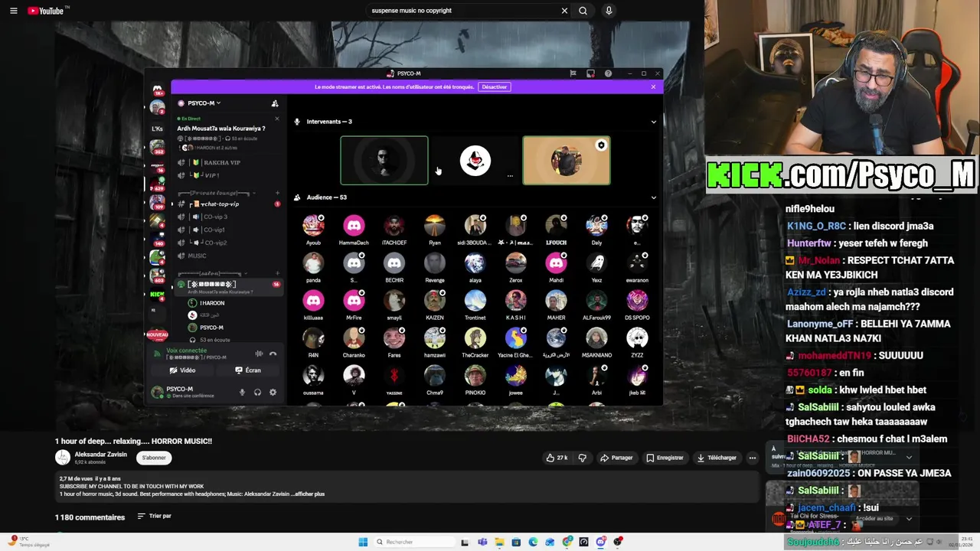Open the Discord home icon in server list

(157, 90)
